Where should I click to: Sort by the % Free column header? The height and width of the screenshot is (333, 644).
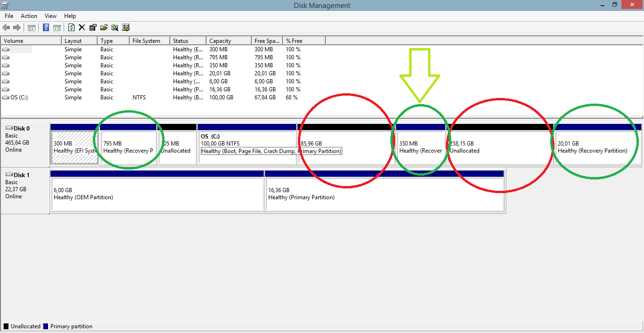pos(304,41)
